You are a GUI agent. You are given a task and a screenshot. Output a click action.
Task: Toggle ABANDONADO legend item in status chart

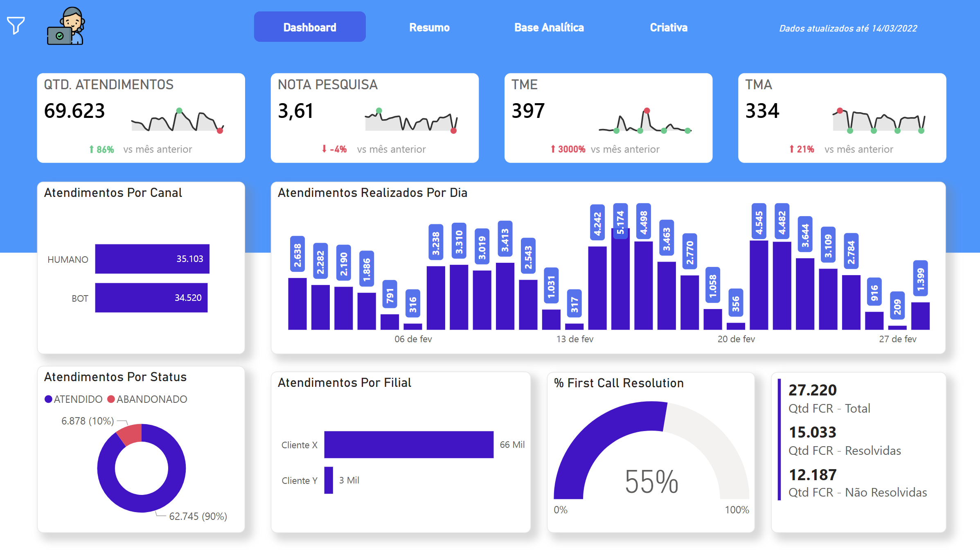147,399
